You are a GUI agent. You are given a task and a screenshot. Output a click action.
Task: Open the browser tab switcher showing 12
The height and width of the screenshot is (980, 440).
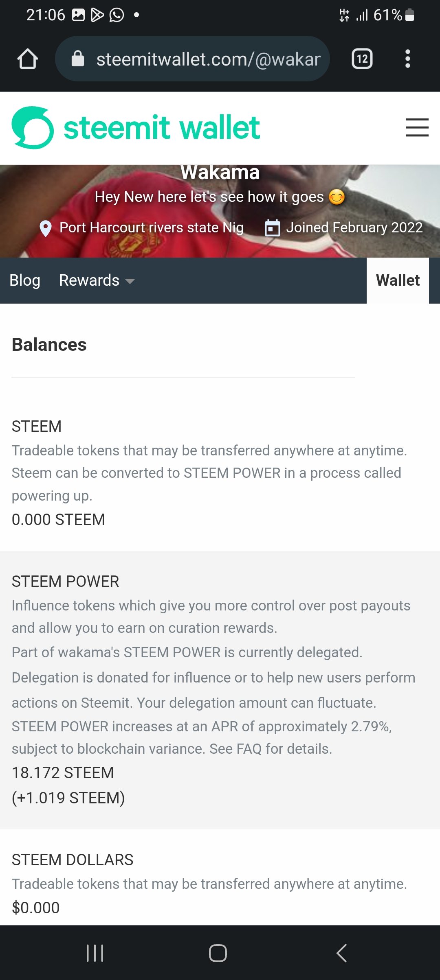pyautogui.click(x=362, y=59)
